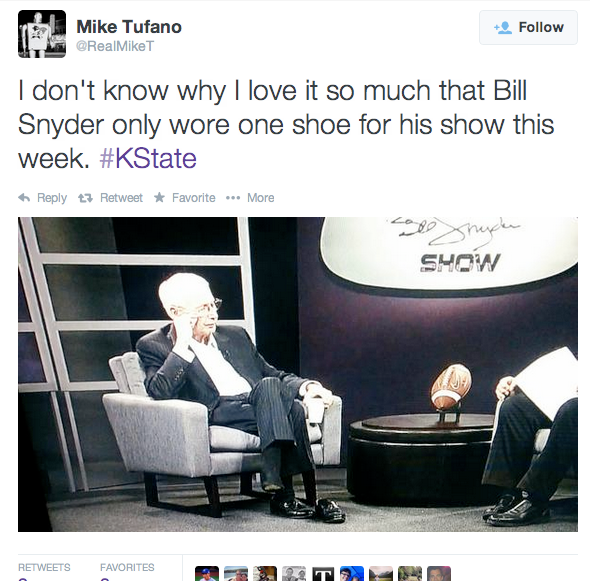Open the More options ellipsis
Screen dimensions: 590x581
click(x=233, y=198)
